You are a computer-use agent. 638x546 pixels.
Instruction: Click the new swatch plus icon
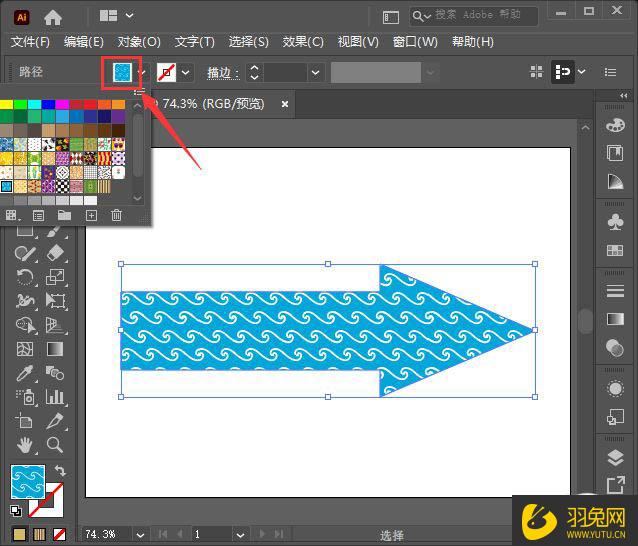click(91, 215)
